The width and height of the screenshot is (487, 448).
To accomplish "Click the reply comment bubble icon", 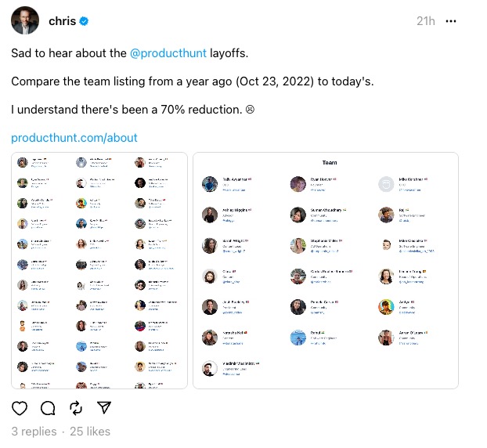I will pyautogui.click(x=48, y=408).
